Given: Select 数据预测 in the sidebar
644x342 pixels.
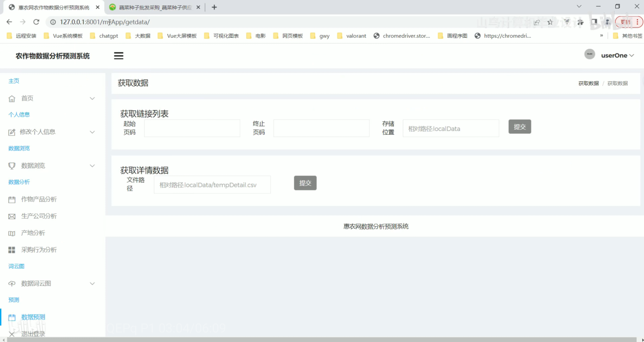Looking at the screenshot, I should pos(33,317).
